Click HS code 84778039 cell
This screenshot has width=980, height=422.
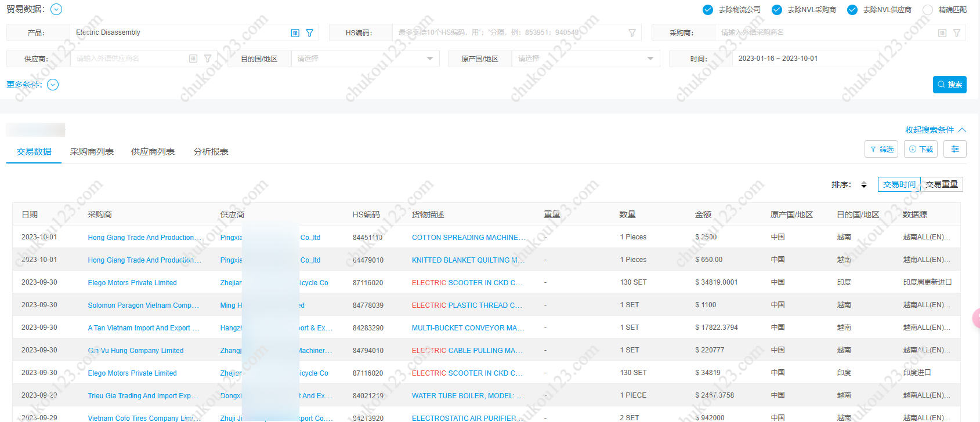coord(368,305)
